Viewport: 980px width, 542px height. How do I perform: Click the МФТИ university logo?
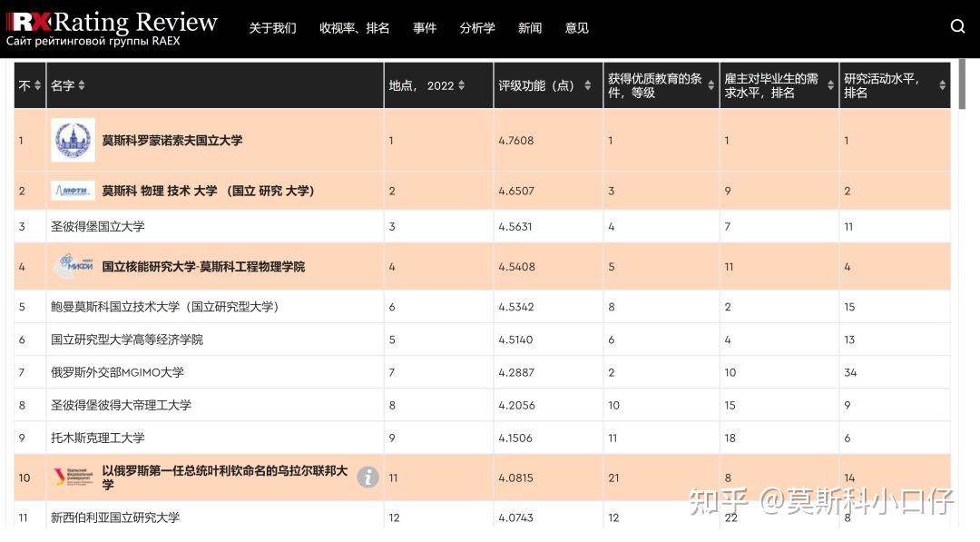tap(73, 191)
